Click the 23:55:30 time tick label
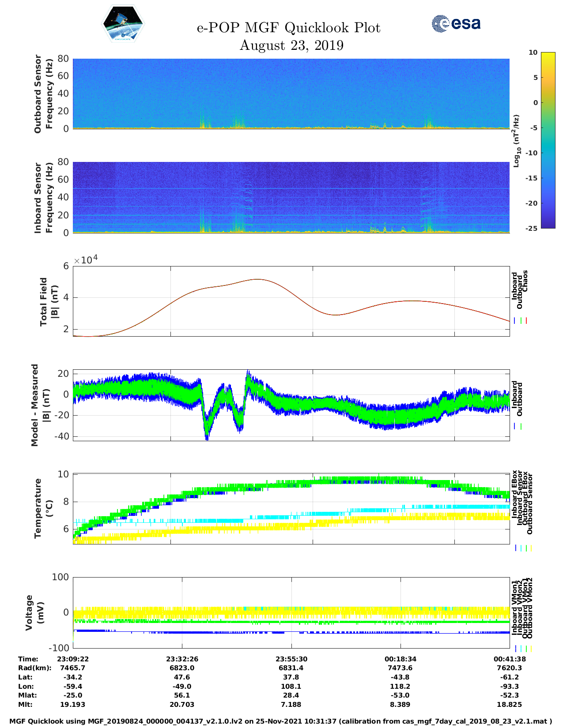Viewport: 563px width, 728px height. coord(291,659)
